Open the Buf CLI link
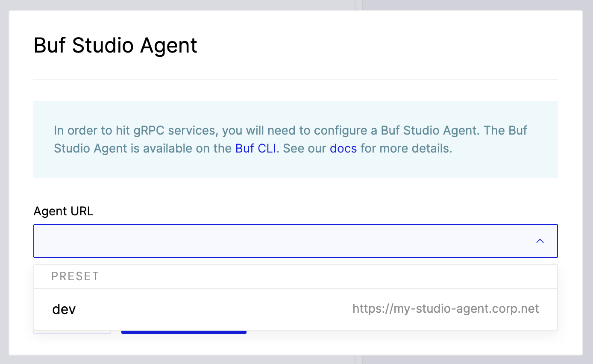The width and height of the screenshot is (593, 364). tap(255, 148)
